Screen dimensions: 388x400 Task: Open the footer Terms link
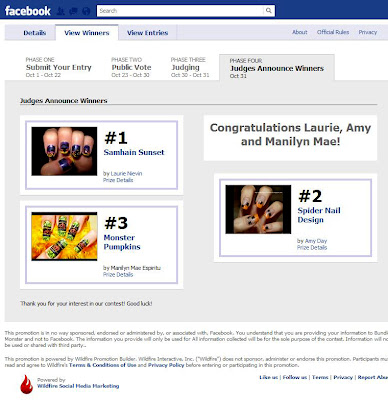point(320,377)
